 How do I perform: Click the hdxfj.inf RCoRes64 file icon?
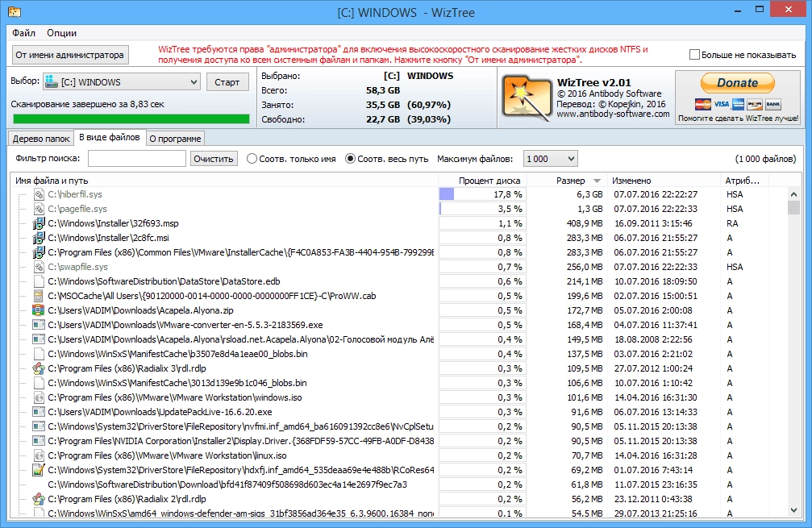(x=39, y=469)
